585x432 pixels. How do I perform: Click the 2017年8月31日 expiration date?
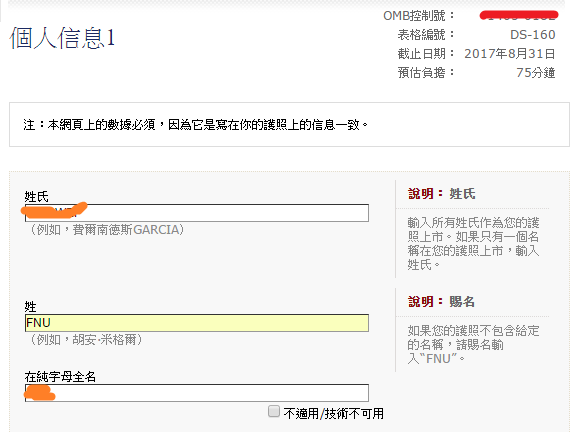(510, 54)
